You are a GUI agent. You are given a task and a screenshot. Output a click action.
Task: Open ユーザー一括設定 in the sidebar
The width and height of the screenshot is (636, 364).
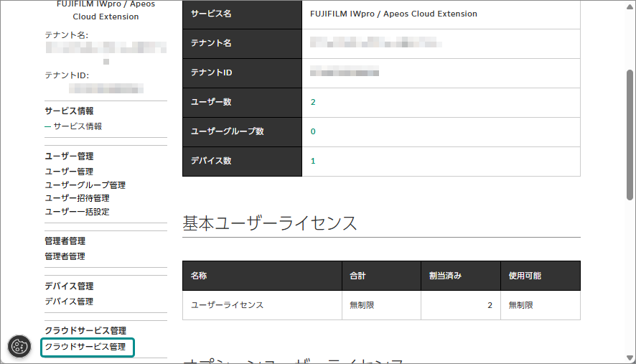pos(77,212)
